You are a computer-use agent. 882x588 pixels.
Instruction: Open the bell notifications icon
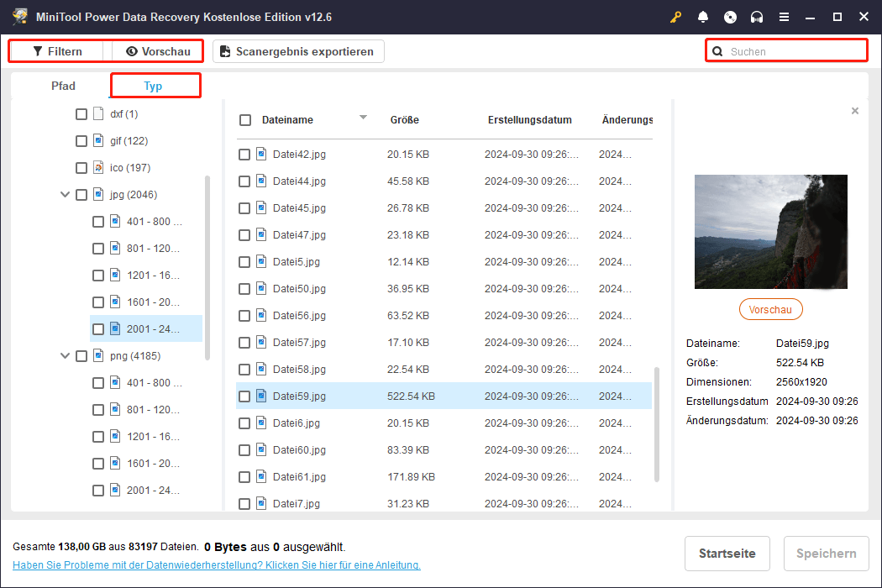click(703, 17)
